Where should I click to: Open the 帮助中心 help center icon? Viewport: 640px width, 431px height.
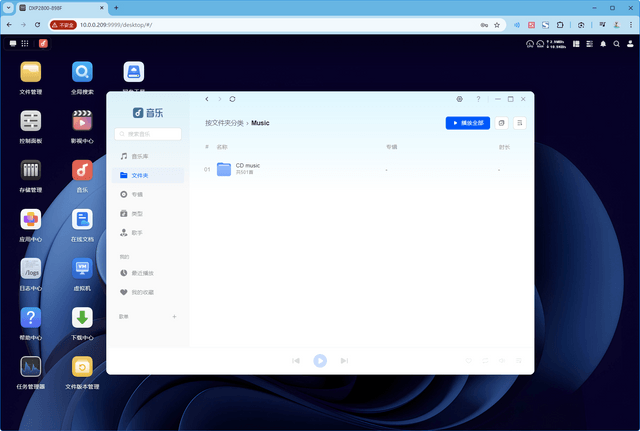[x=31, y=318]
